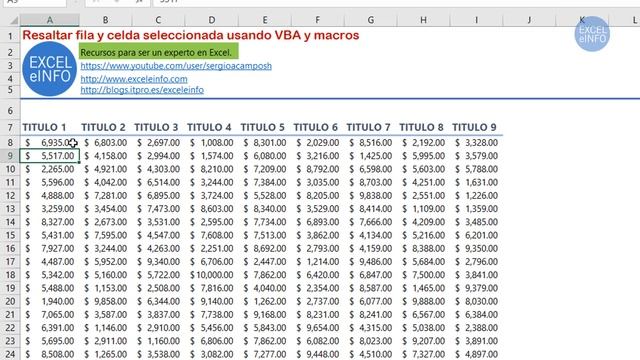The image size is (640, 360).
Task: Select the cell containing 5,517.00
Action: coord(50,156)
